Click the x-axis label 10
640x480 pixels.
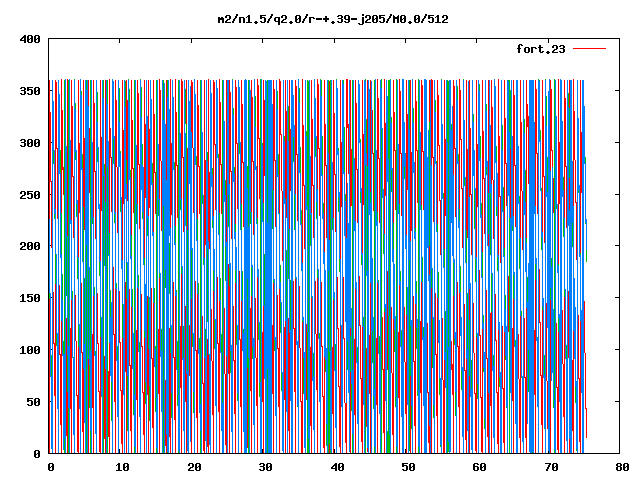point(122,467)
